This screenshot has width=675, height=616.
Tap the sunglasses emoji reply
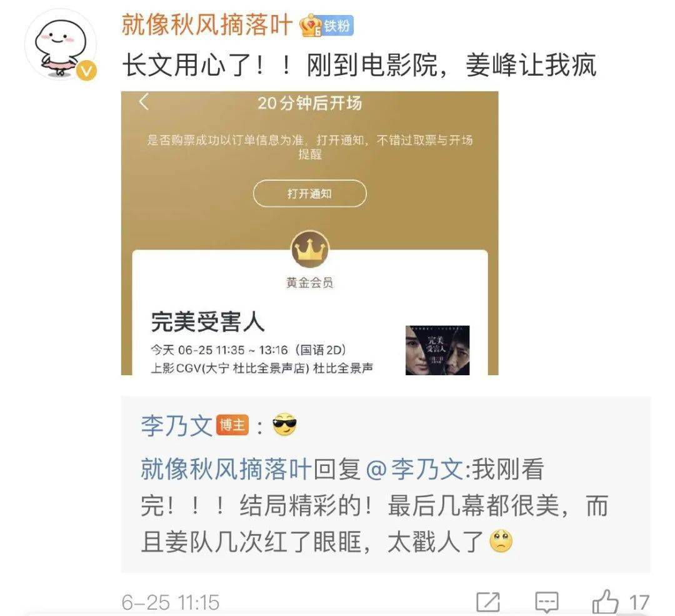coord(284,425)
